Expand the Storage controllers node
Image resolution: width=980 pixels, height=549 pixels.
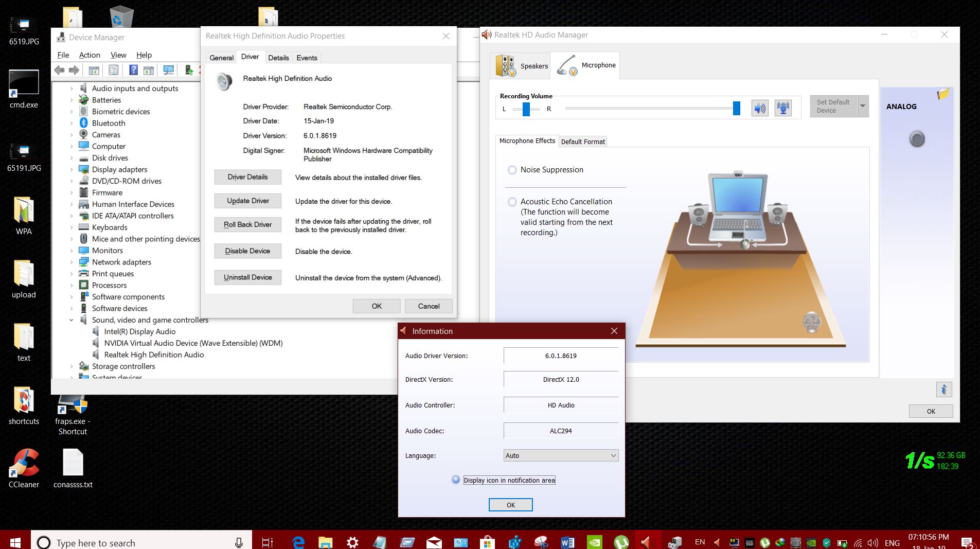[x=72, y=366]
